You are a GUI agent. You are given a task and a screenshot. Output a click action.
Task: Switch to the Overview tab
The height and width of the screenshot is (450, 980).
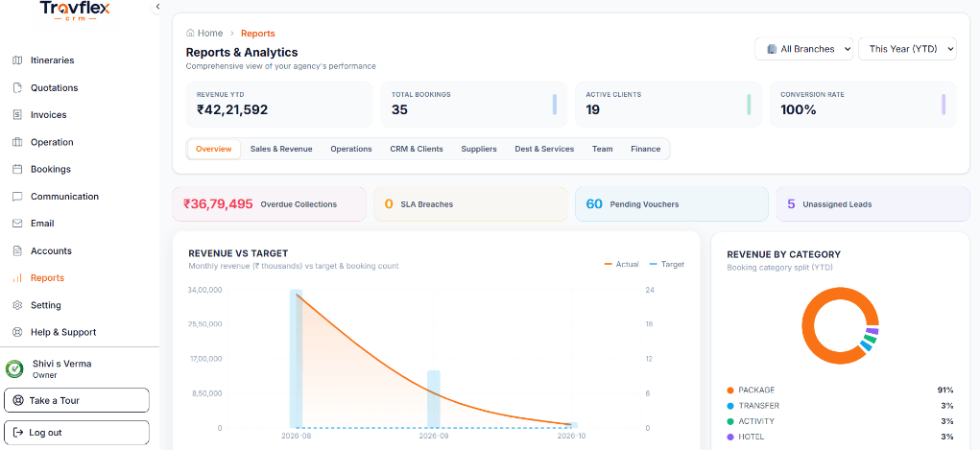click(x=214, y=149)
